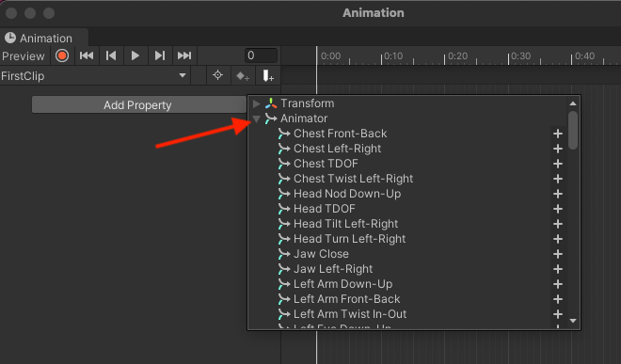Select the Chest Left-Right row text
Image resolution: width=621 pixels, height=364 pixels.
pos(337,149)
